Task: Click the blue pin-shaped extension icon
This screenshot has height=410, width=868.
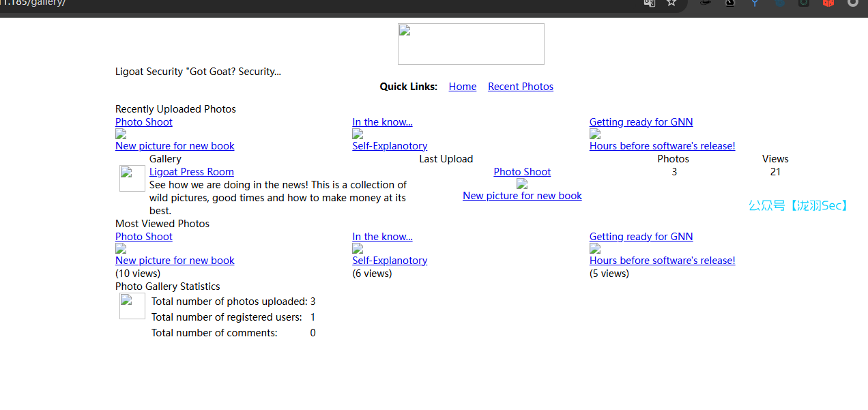Action: [x=755, y=3]
